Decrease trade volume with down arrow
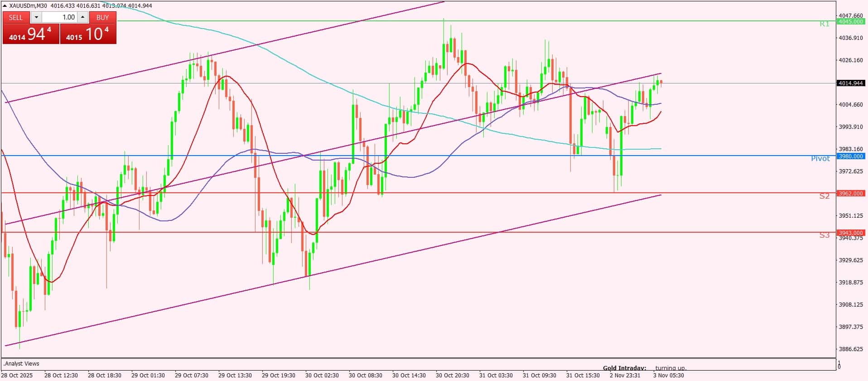Screen dimensions: 868x381 coord(37,17)
